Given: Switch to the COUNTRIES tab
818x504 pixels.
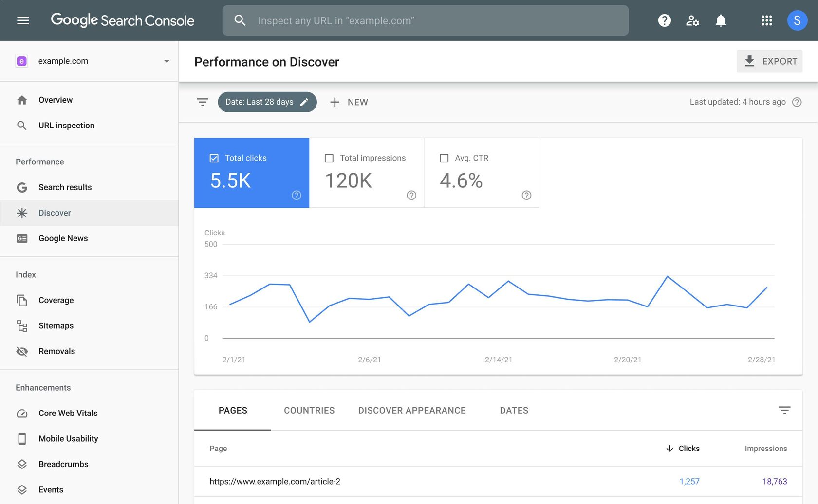Looking at the screenshot, I should click(x=309, y=410).
